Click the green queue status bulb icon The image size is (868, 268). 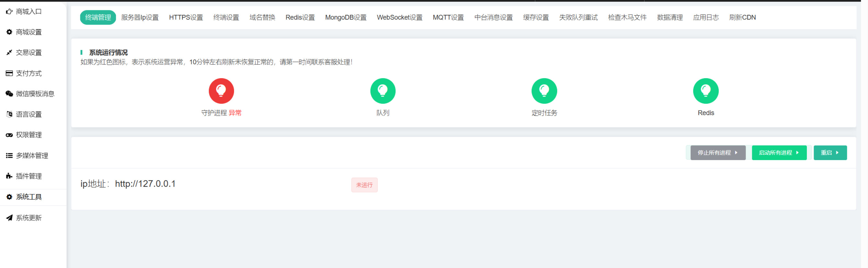[x=382, y=91]
